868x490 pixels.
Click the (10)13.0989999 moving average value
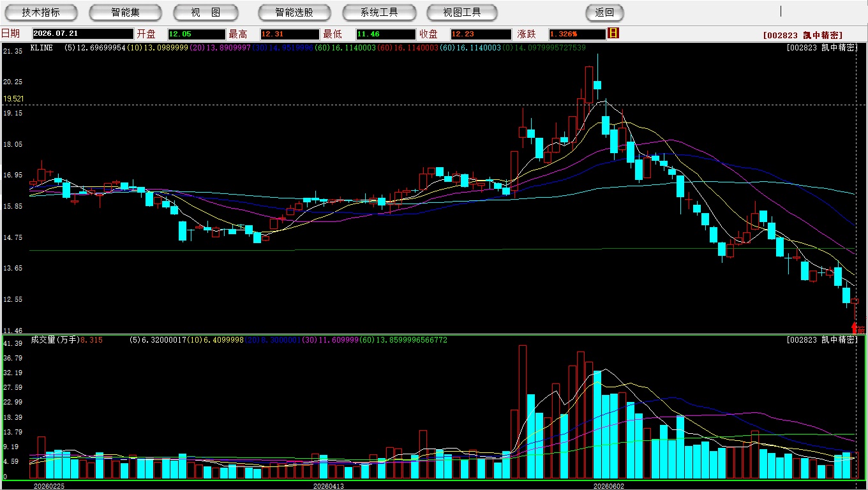pos(157,48)
